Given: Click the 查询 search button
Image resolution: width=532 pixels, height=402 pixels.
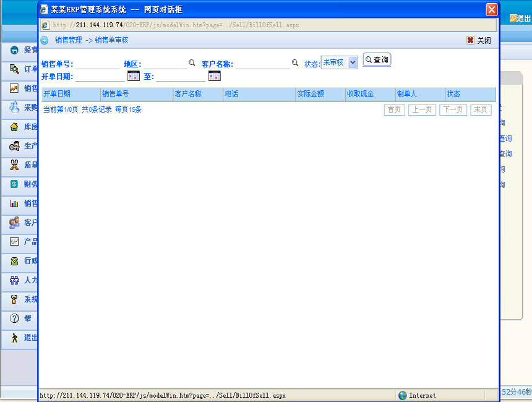Looking at the screenshot, I should (377, 60).
